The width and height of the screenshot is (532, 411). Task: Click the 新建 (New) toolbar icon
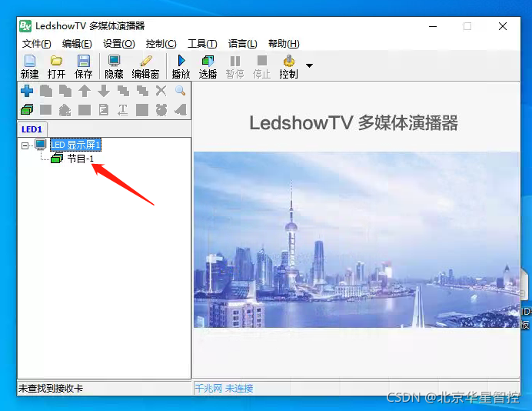pyautogui.click(x=29, y=66)
